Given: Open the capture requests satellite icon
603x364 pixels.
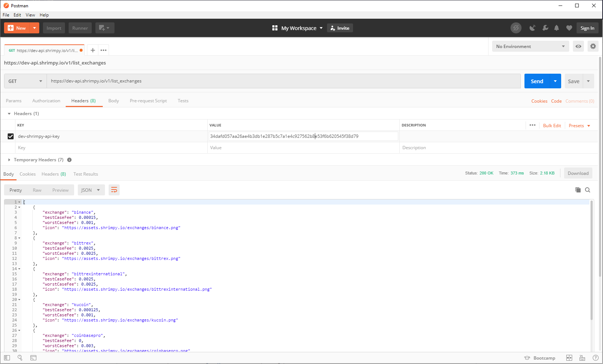Looking at the screenshot, I should [x=532, y=28].
